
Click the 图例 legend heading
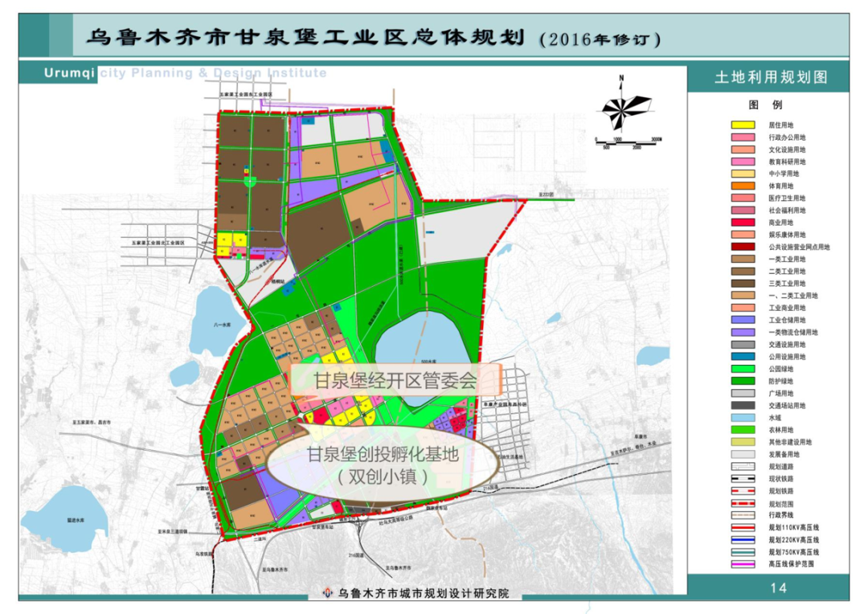click(x=765, y=104)
